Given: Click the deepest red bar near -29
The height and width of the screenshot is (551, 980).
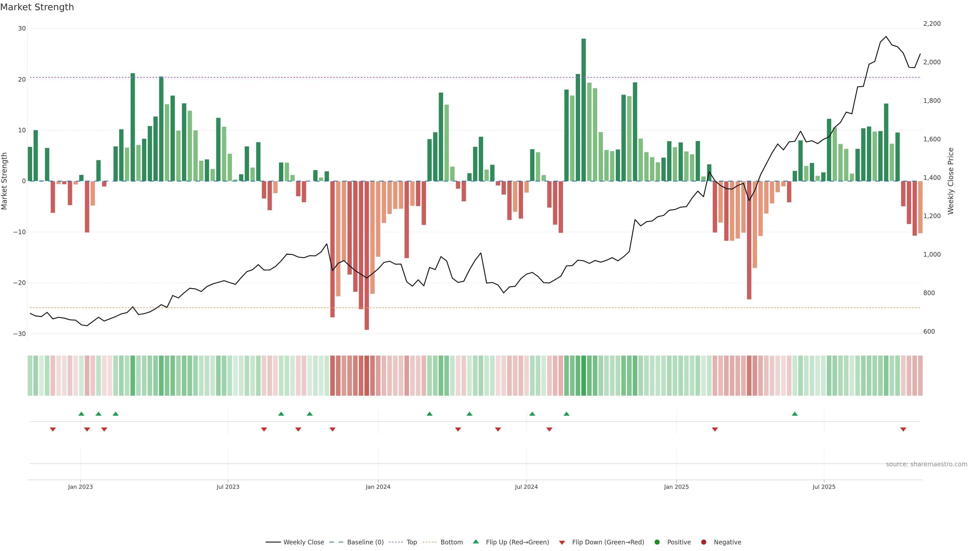Looking at the screenshot, I should 367,255.
